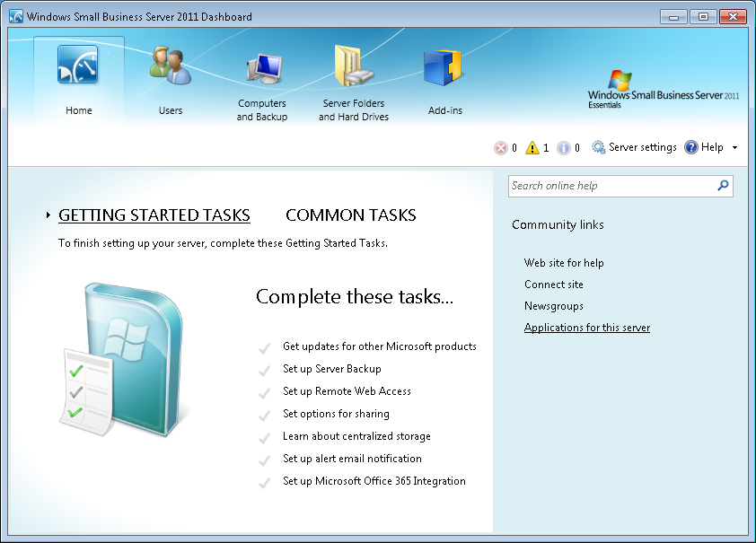Open the Computers and Backup icon
756x543 pixels.
click(x=264, y=68)
